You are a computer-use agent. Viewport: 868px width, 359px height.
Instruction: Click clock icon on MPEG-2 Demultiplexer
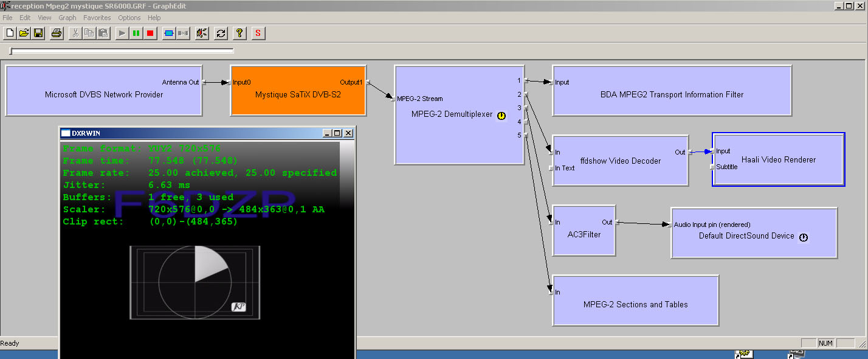(x=501, y=116)
